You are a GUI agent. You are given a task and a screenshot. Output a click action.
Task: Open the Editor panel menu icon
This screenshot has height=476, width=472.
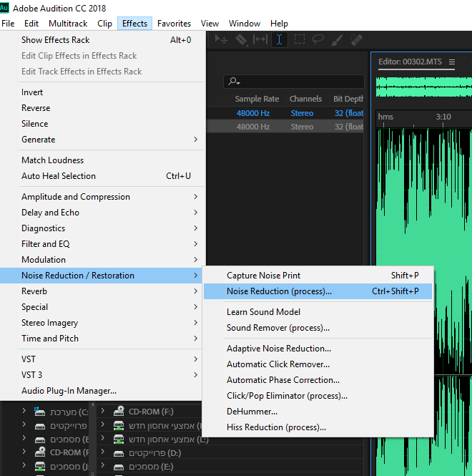pos(452,62)
